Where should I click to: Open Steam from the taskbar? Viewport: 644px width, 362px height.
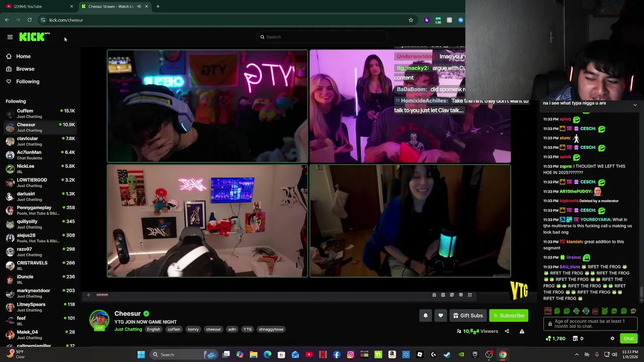pos(447,355)
